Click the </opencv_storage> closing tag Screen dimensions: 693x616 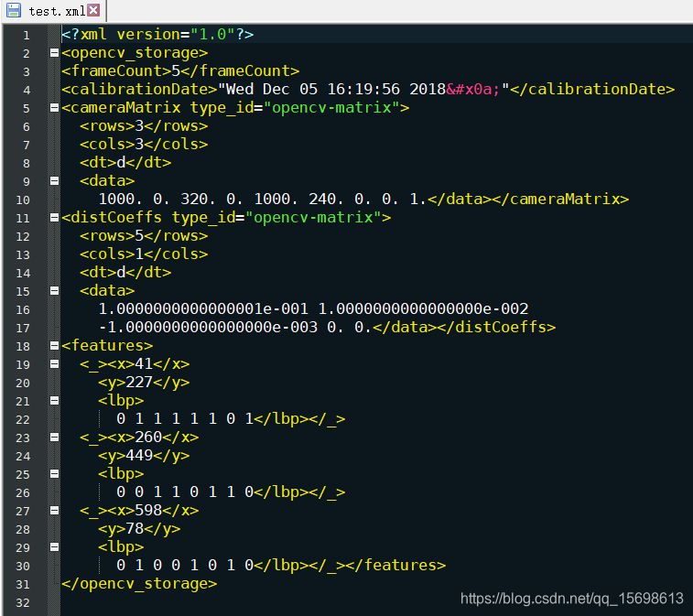(x=139, y=584)
